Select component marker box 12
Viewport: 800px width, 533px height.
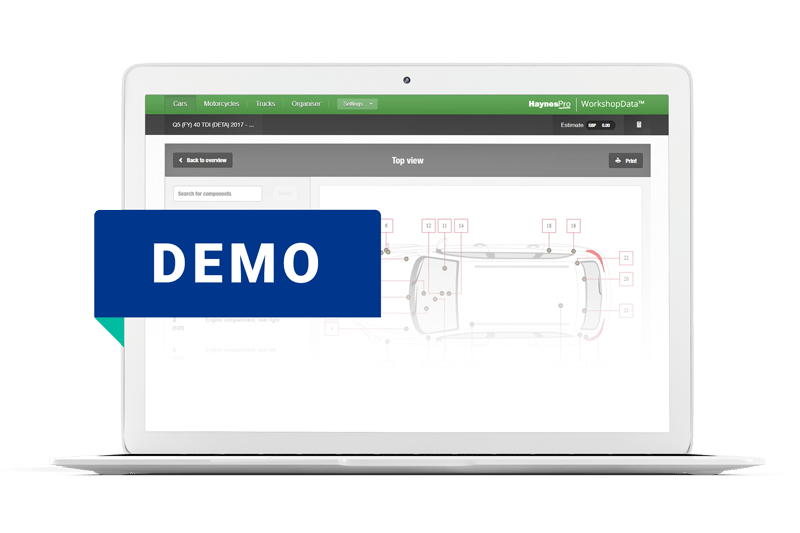[428, 225]
